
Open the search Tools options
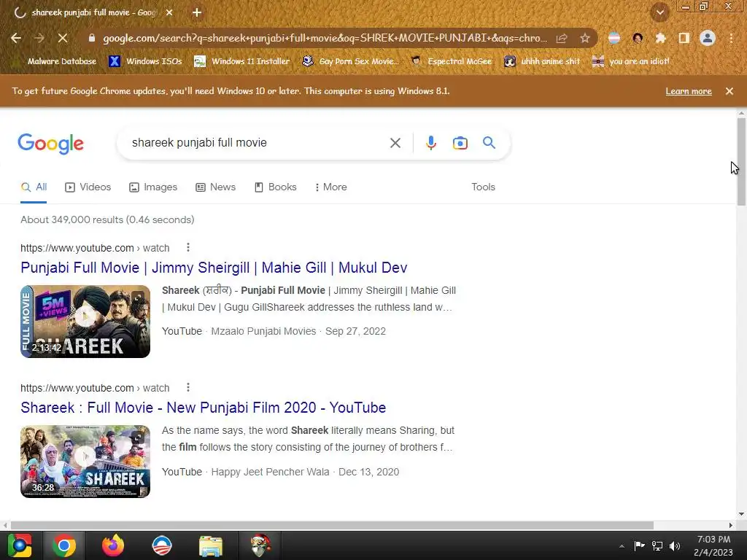pos(483,187)
